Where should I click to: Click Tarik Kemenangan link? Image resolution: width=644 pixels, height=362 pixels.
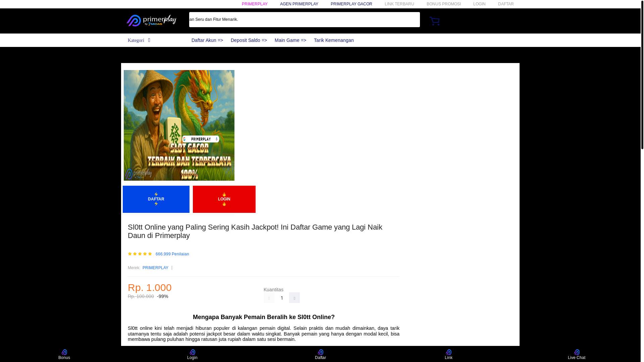(334, 40)
